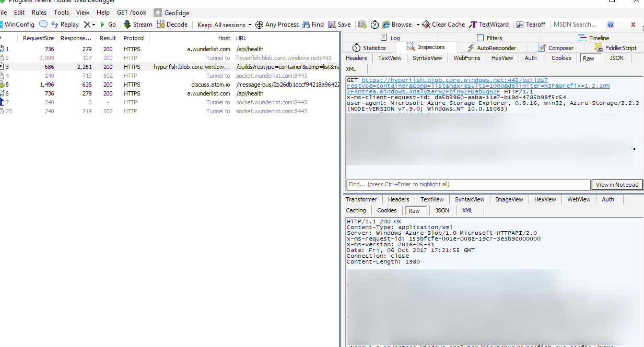
Task: Select response Caching inspector tab
Action: [x=356, y=210]
